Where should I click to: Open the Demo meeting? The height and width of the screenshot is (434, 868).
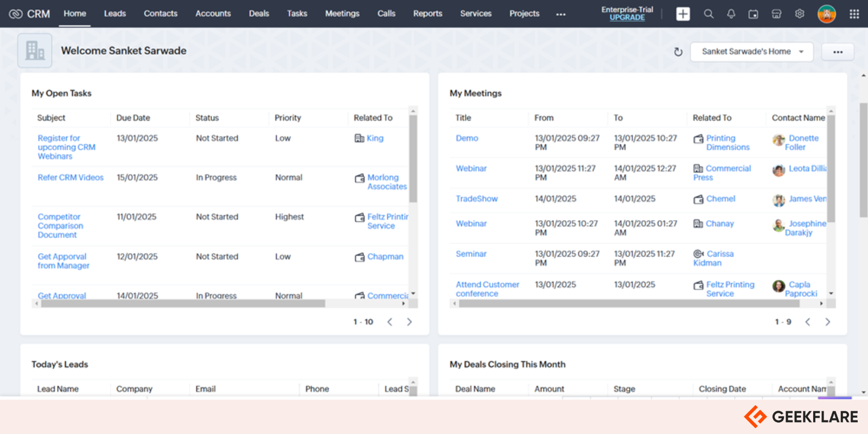pyautogui.click(x=467, y=138)
